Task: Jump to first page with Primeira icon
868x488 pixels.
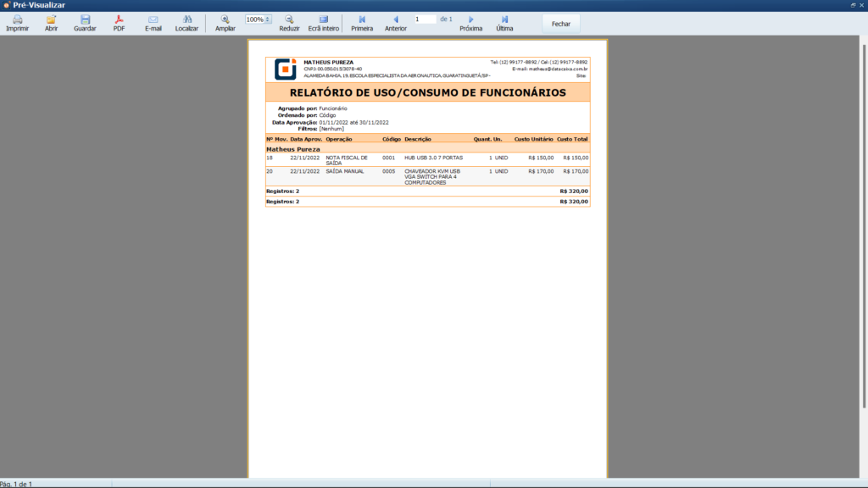Action: pos(362,21)
